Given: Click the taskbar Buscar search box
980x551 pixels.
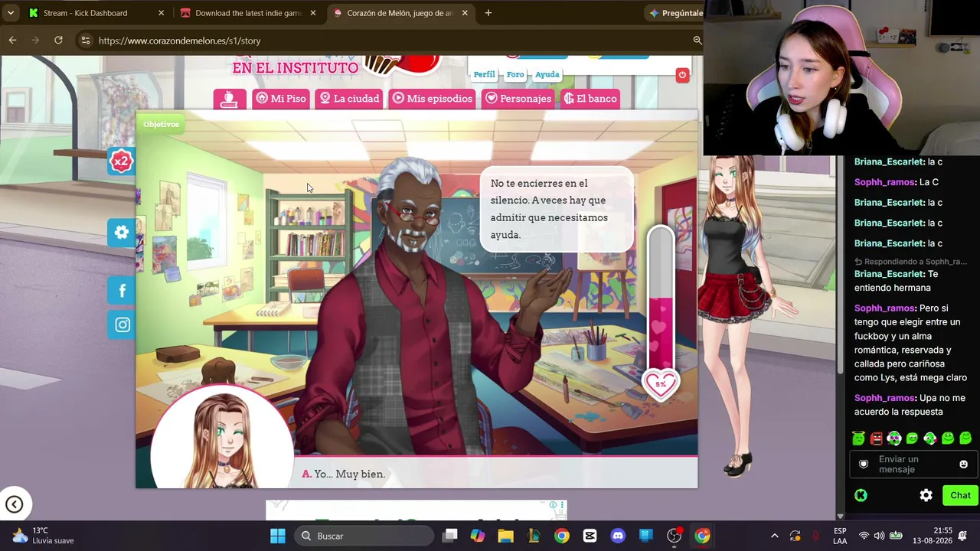Looking at the screenshot, I should pyautogui.click(x=363, y=536).
